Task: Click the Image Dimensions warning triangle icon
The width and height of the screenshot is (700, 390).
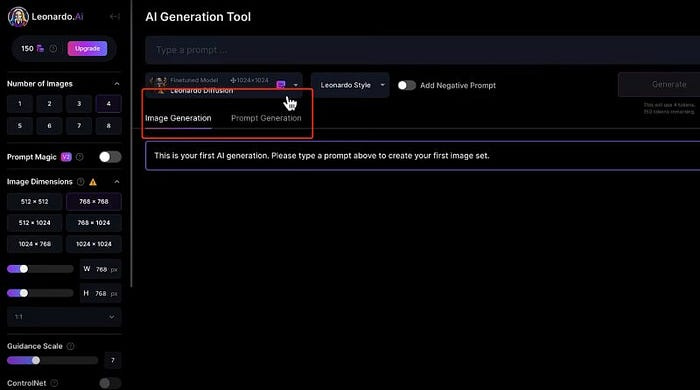Action: [93, 182]
